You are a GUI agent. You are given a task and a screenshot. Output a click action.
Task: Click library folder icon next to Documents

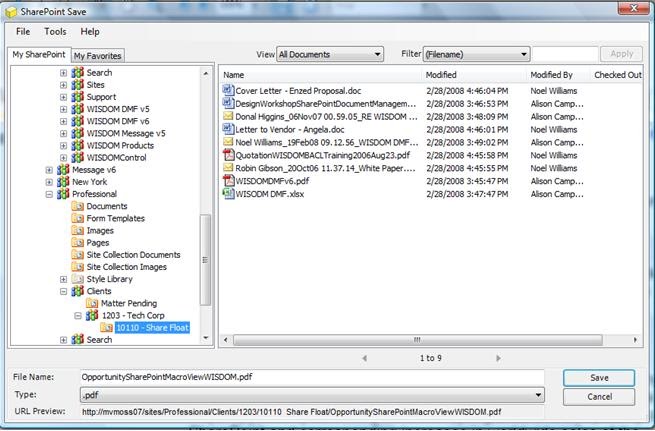(x=78, y=206)
